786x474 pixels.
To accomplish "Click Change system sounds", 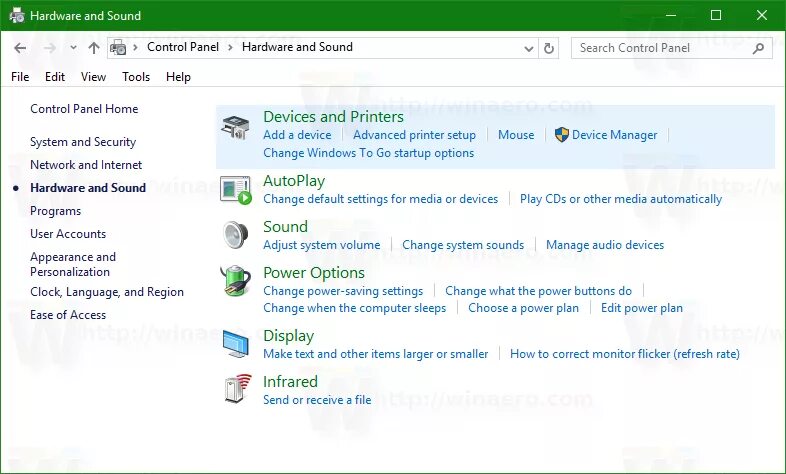I will click(x=463, y=245).
